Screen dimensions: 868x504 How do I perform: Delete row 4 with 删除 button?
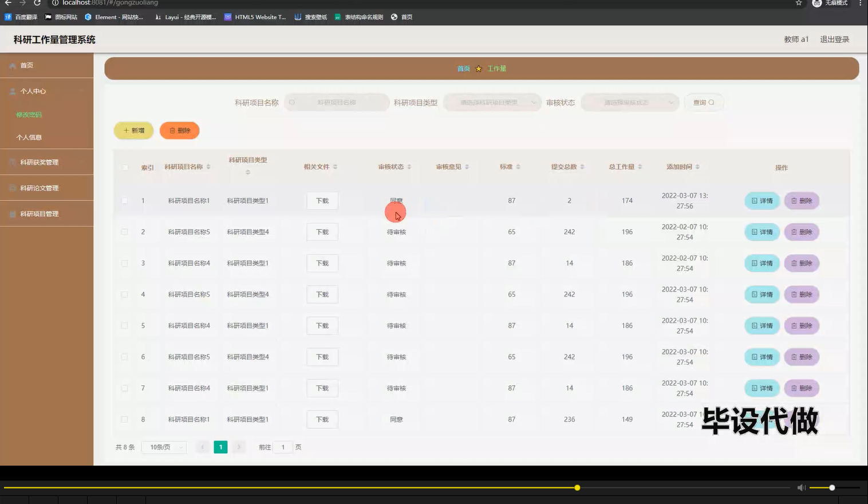[x=802, y=294]
